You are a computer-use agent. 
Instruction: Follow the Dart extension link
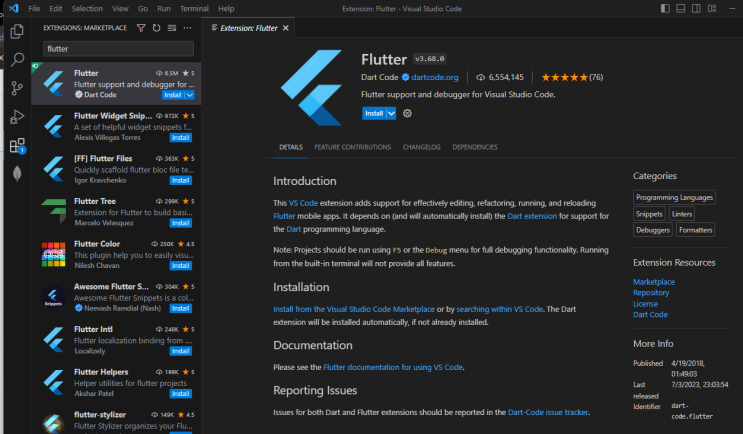[532, 216]
